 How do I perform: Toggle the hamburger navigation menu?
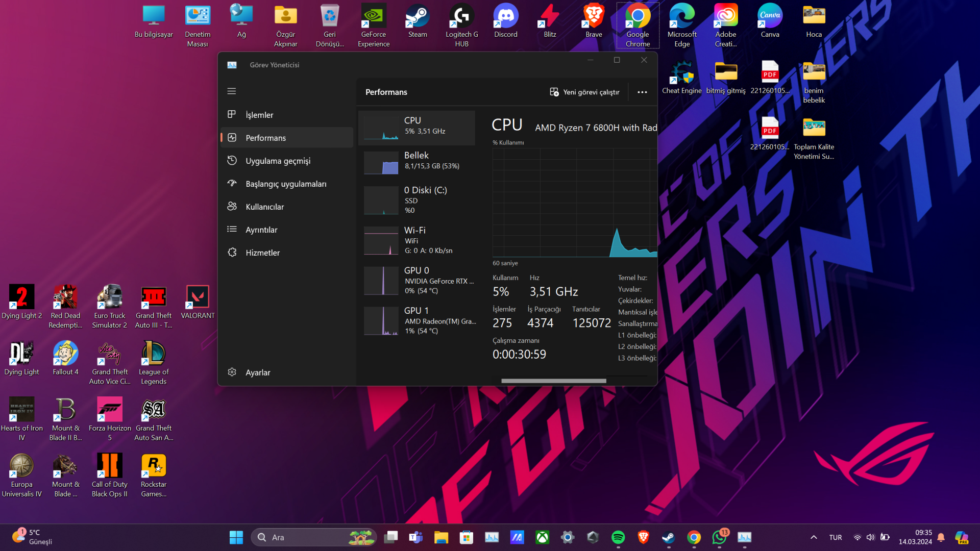click(x=232, y=91)
